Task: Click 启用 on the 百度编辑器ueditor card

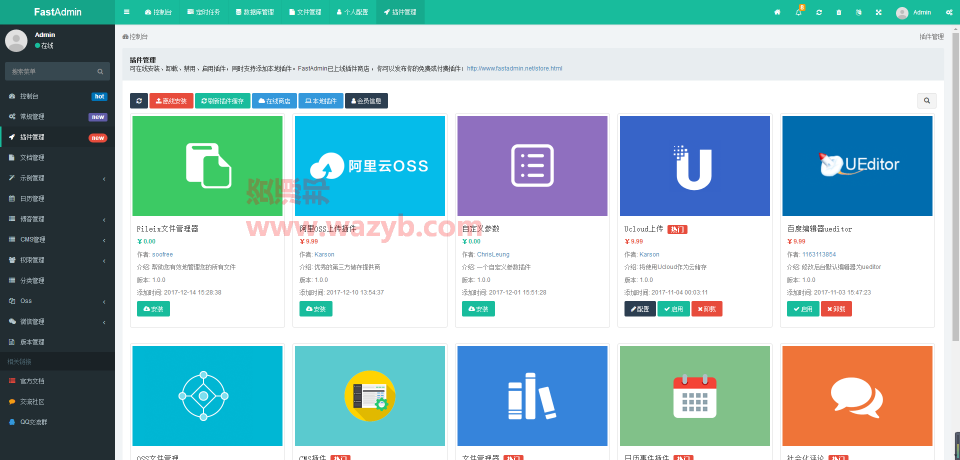Action: pyautogui.click(x=803, y=309)
